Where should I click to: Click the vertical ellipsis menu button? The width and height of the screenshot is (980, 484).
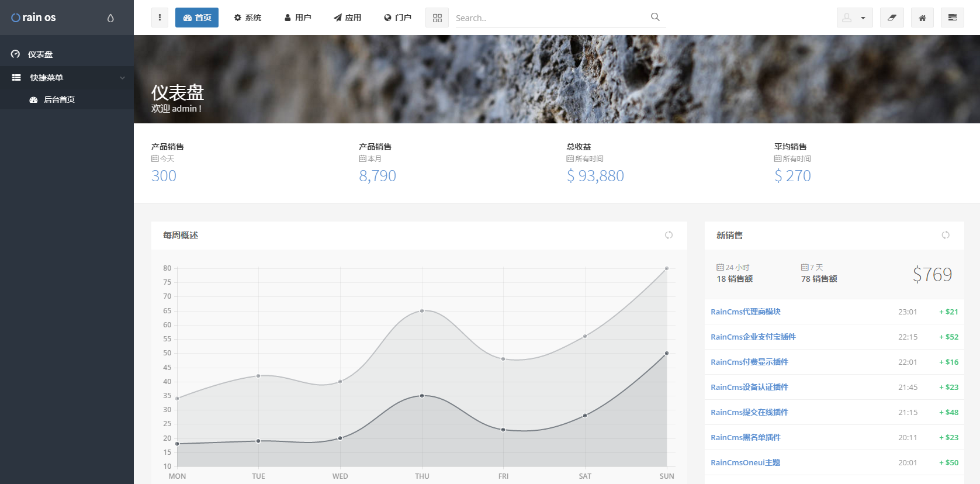click(160, 18)
